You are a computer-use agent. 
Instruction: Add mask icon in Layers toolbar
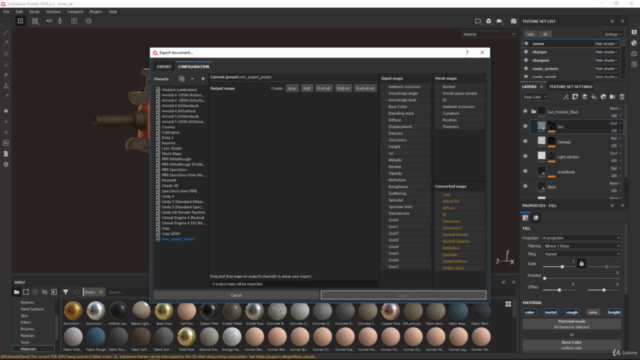coord(575,97)
